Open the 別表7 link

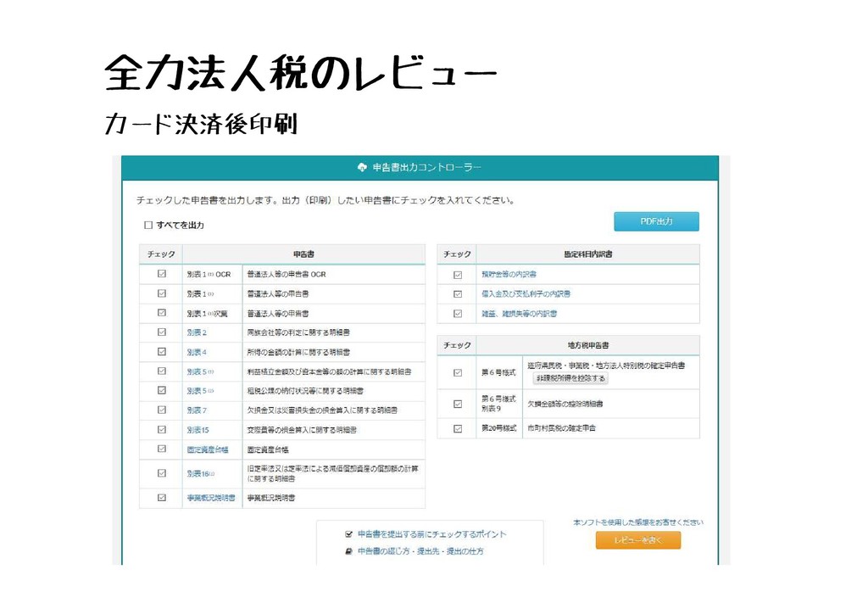197,410
